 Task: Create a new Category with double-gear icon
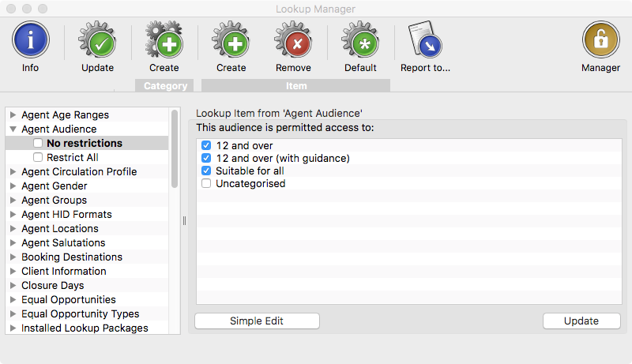coord(164,39)
